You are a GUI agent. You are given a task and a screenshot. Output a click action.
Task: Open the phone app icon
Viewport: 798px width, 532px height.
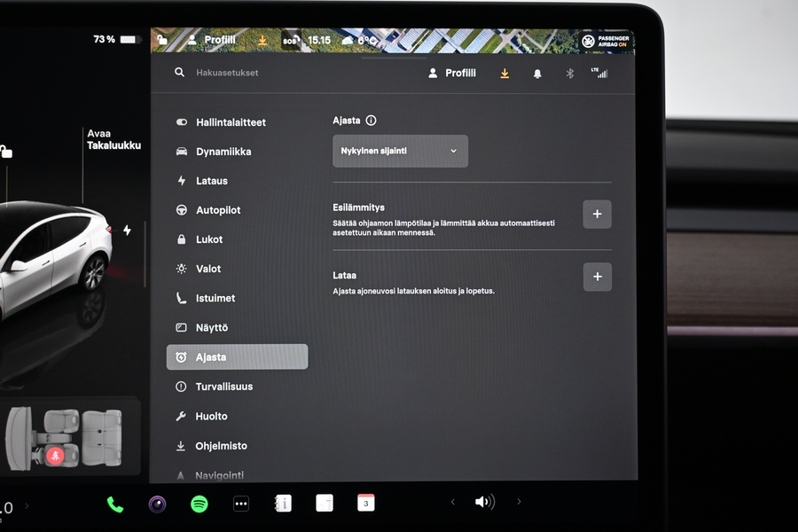click(115, 505)
